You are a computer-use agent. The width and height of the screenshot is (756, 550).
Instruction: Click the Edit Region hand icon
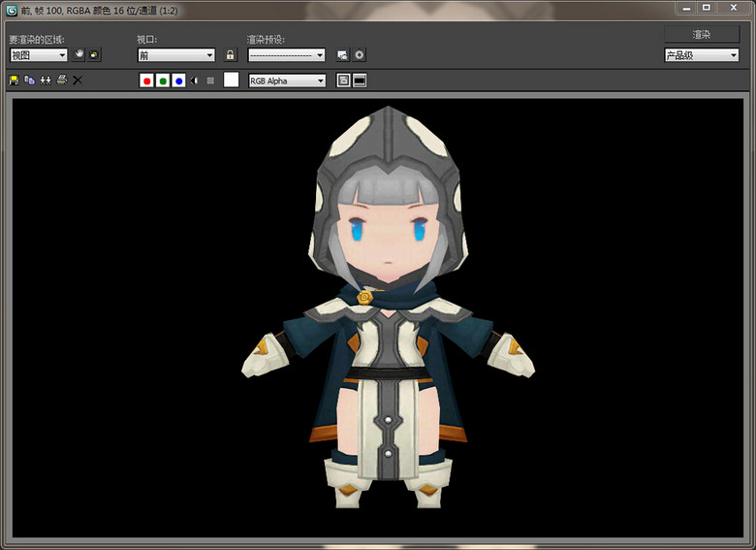(79, 54)
